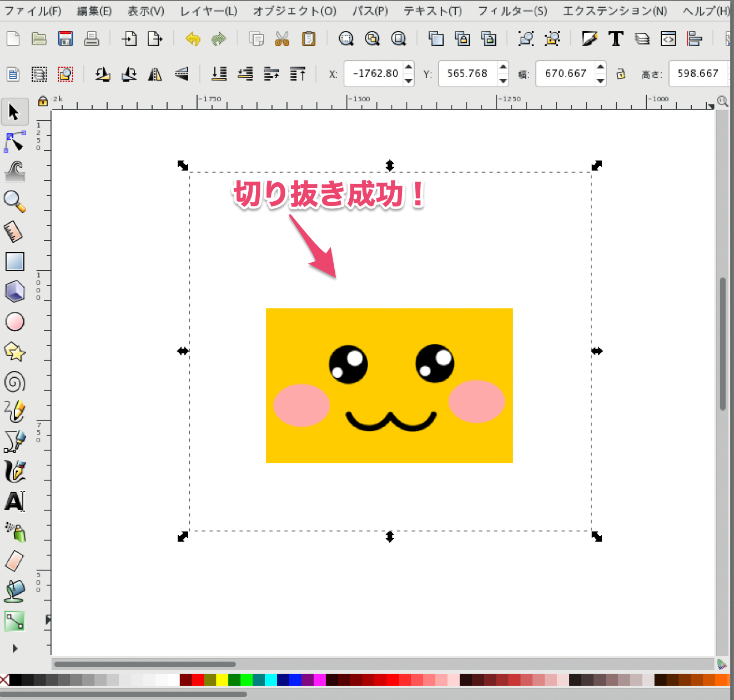Image resolution: width=734 pixels, height=700 pixels.
Task: Select the Rectangle tool
Action: [14, 261]
